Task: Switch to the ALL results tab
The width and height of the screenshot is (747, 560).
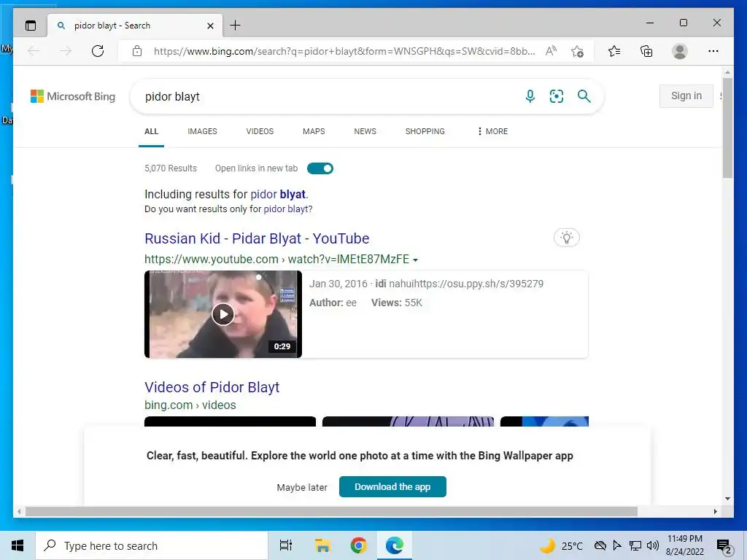Action: pyautogui.click(x=152, y=131)
